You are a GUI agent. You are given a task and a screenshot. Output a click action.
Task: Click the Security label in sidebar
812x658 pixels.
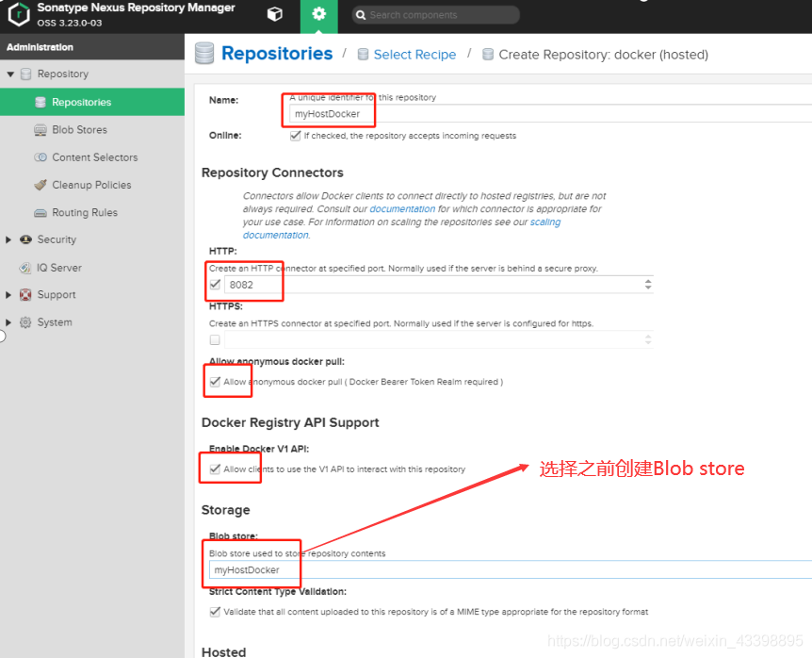(57, 239)
